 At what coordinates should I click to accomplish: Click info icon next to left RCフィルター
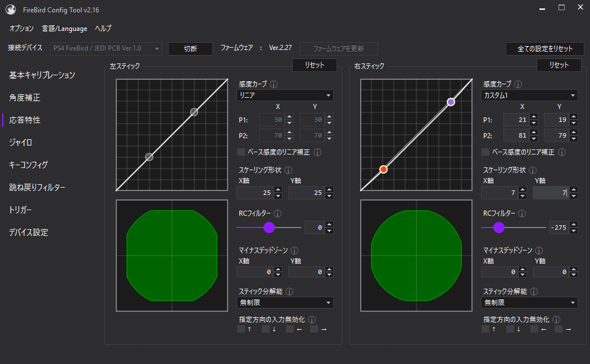coord(278,213)
